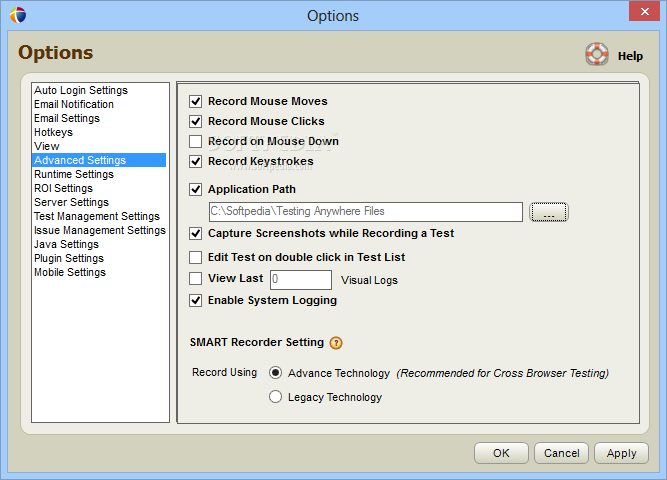Select Test Management Settings
Viewport: 667px width, 480px height.
(x=97, y=216)
